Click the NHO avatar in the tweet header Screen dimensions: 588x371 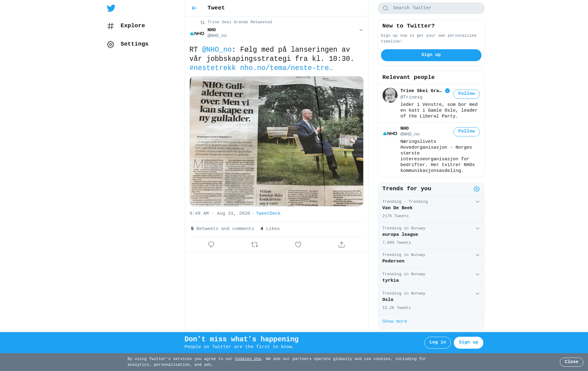coord(197,33)
